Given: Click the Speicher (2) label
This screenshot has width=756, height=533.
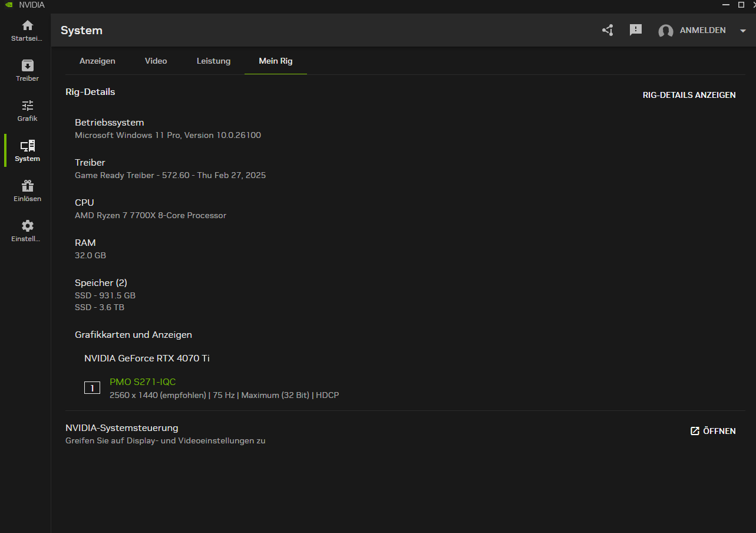Looking at the screenshot, I should 101,283.
